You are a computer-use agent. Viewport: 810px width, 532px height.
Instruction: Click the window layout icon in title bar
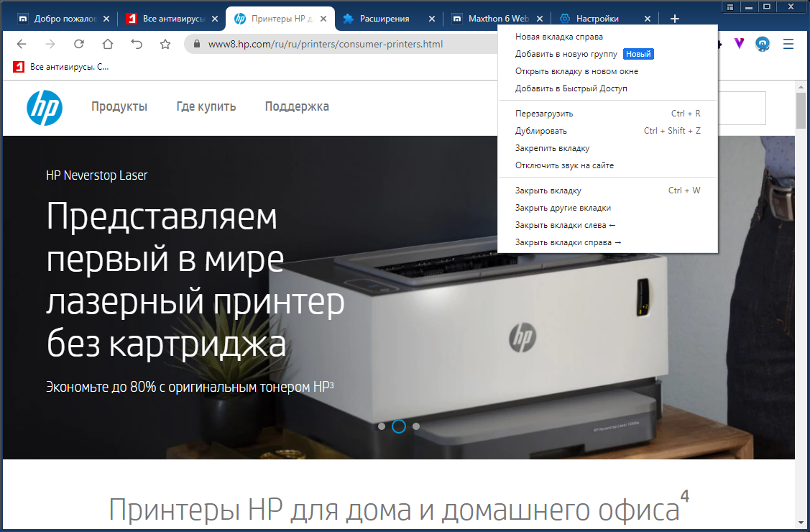730,6
